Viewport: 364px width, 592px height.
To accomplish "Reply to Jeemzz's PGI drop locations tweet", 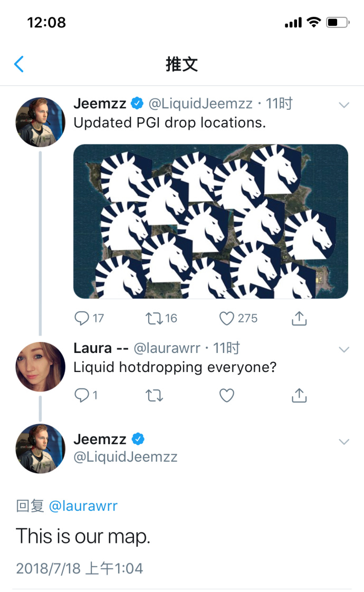I will [x=82, y=318].
